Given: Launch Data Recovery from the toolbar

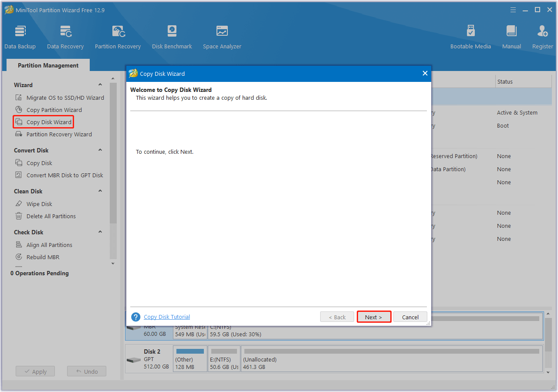Looking at the screenshot, I should point(65,37).
